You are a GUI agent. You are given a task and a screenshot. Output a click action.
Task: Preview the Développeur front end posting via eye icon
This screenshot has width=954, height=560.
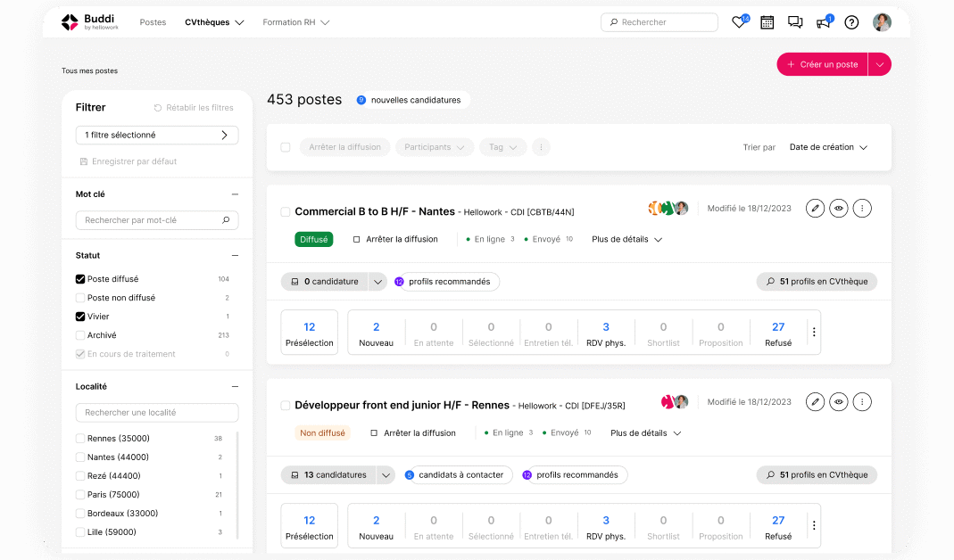(x=838, y=401)
